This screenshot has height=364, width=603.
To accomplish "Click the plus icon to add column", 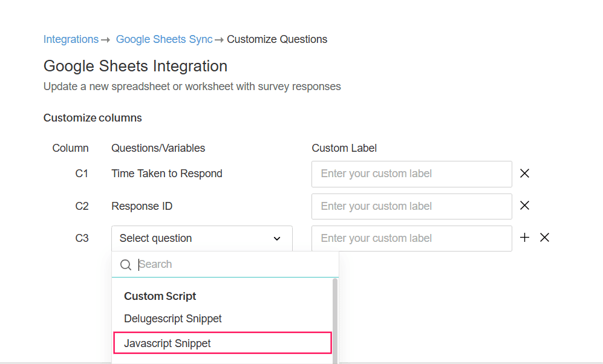I will click(524, 238).
